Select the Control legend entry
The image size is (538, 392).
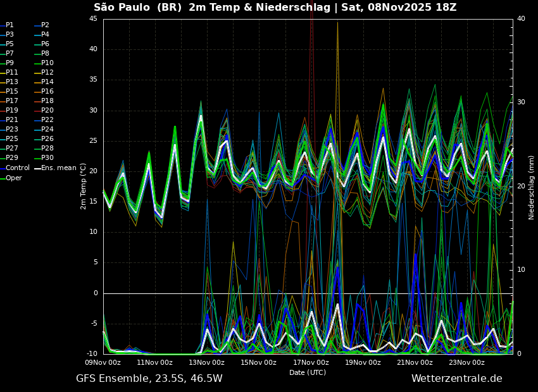coord(17,168)
